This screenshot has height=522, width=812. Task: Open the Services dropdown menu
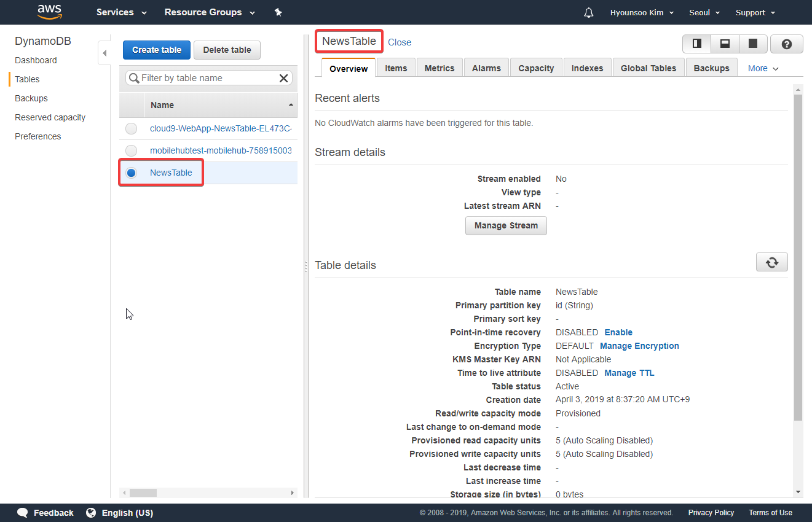(x=122, y=12)
